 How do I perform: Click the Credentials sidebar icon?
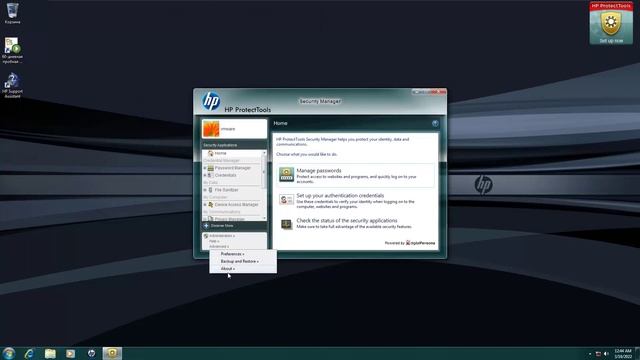tap(211, 175)
